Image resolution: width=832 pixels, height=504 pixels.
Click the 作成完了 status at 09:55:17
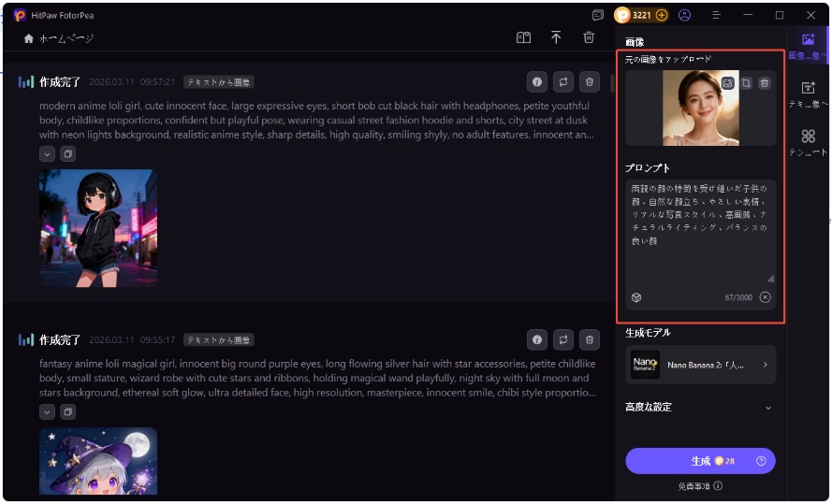point(60,339)
